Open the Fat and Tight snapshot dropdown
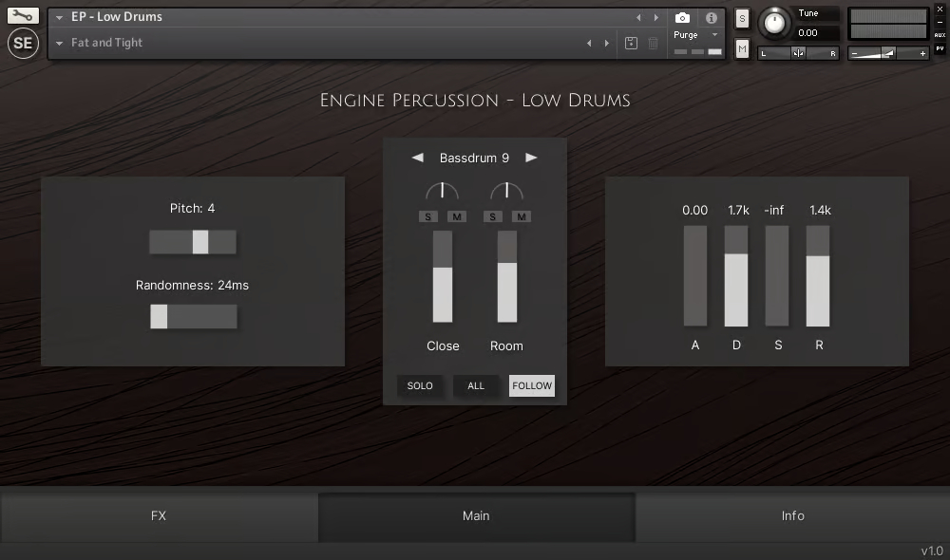Viewport: 950px width, 560px height. [59, 43]
